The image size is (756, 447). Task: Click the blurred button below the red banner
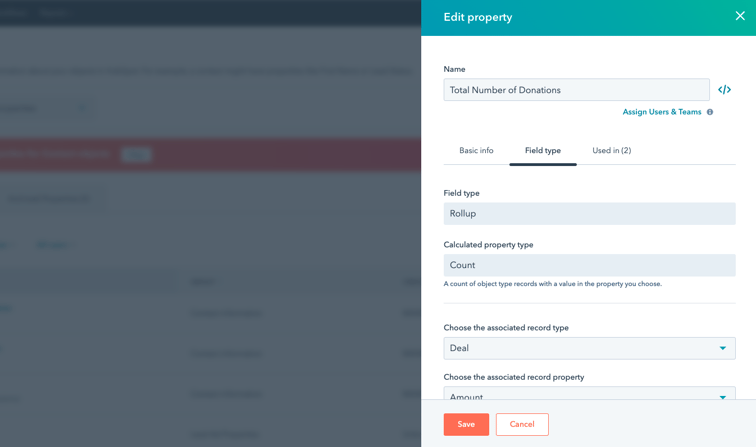[52, 199]
